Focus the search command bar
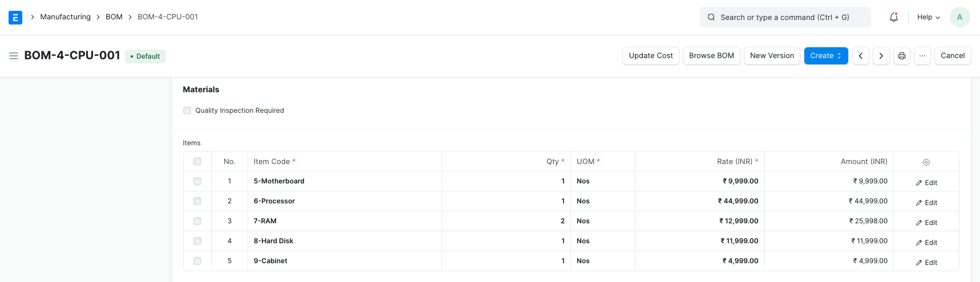 click(785, 17)
